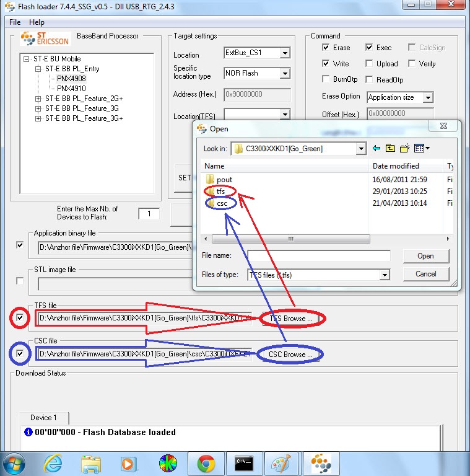
Task: Uncheck the Exec command checkbox
Action: click(369, 47)
